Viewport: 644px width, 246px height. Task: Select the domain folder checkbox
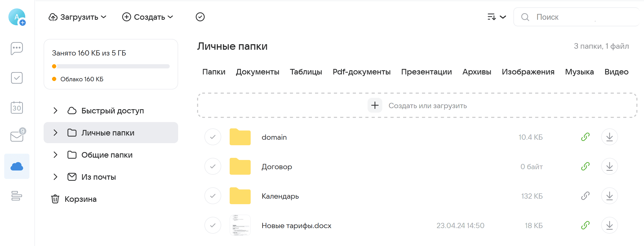click(x=213, y=137)
